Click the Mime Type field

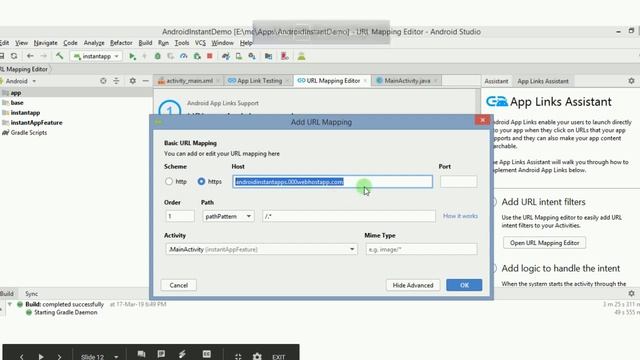click(x=421, y=249)
